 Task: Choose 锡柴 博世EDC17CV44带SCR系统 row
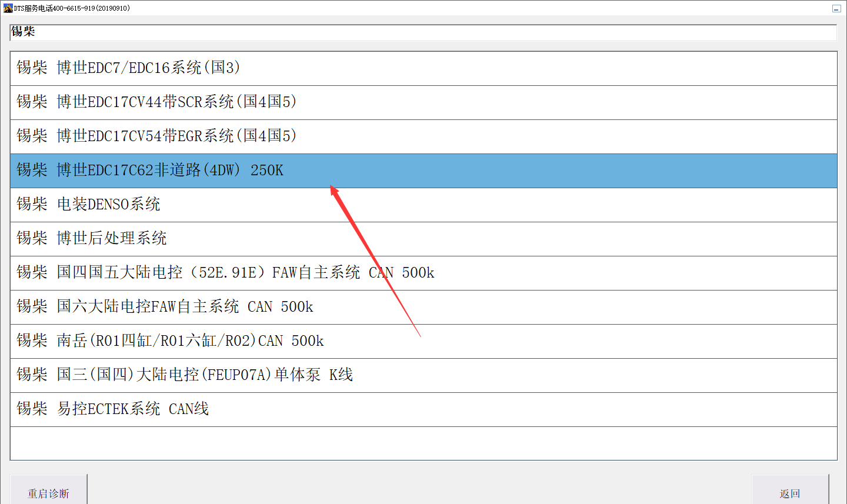tap(423, 103)
